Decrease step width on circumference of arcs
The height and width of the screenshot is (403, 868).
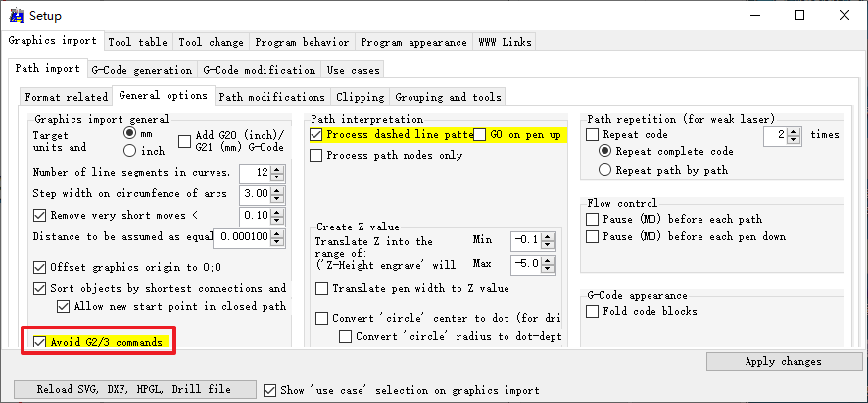click(x=277, y=199)
